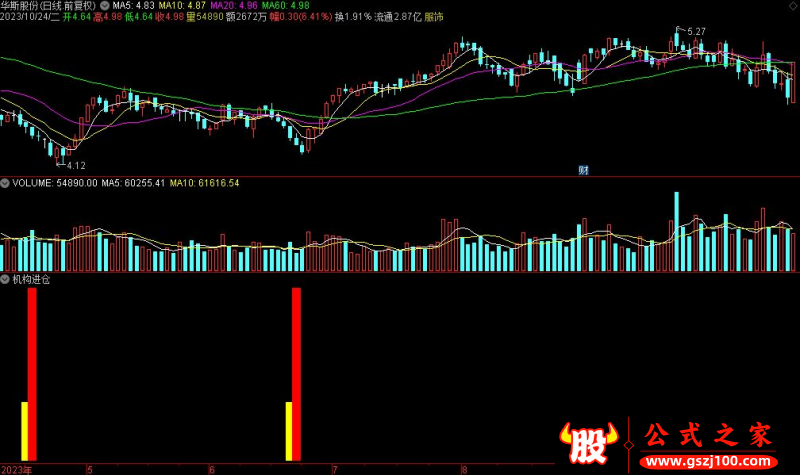This screenshot has height=475, width=800.
Task: Click the second red 机构进仓 signal bar
Action: 296,374
